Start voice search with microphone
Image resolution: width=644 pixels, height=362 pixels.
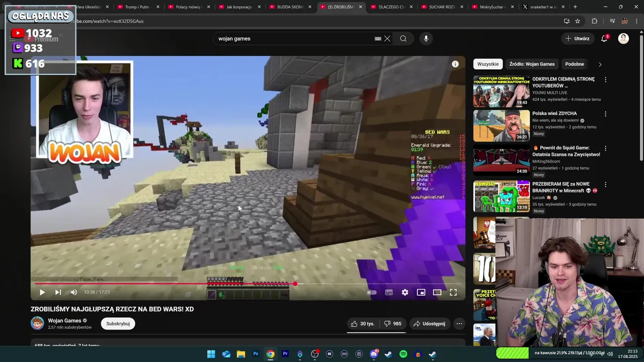tap(426, 39)
